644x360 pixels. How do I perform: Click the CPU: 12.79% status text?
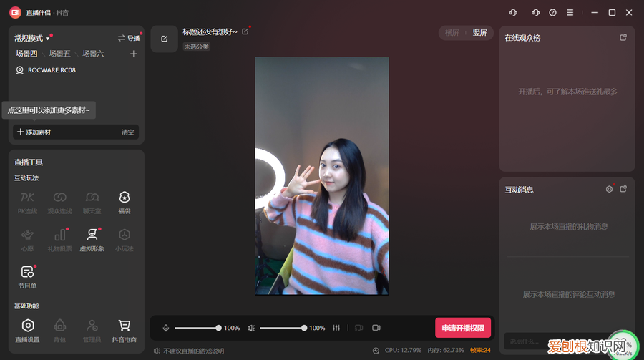[x=403, y=350]
